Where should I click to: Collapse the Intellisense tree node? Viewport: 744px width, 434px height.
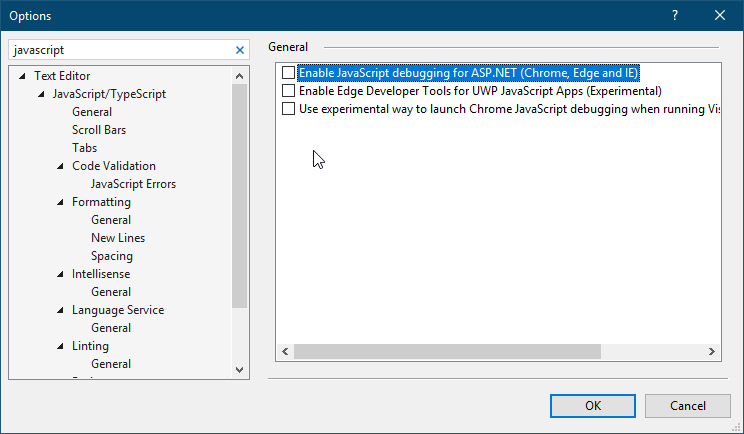coord(60,274)
